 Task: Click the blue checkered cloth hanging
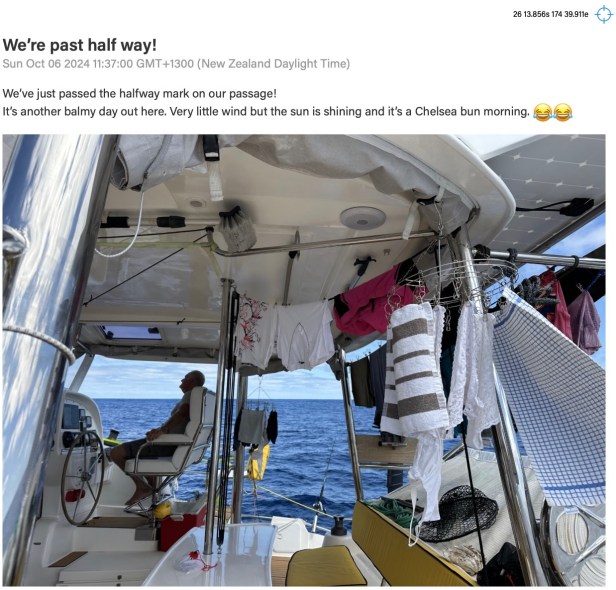pyautogui.click(x=550, y=397)
